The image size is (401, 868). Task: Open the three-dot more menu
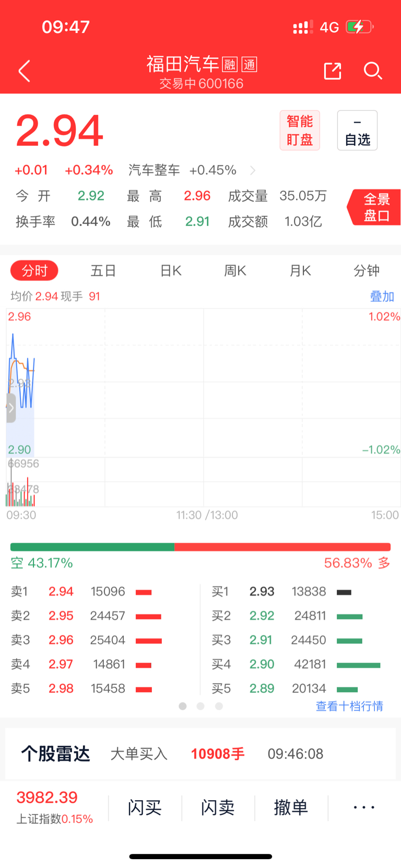click(x=364, y=807)
